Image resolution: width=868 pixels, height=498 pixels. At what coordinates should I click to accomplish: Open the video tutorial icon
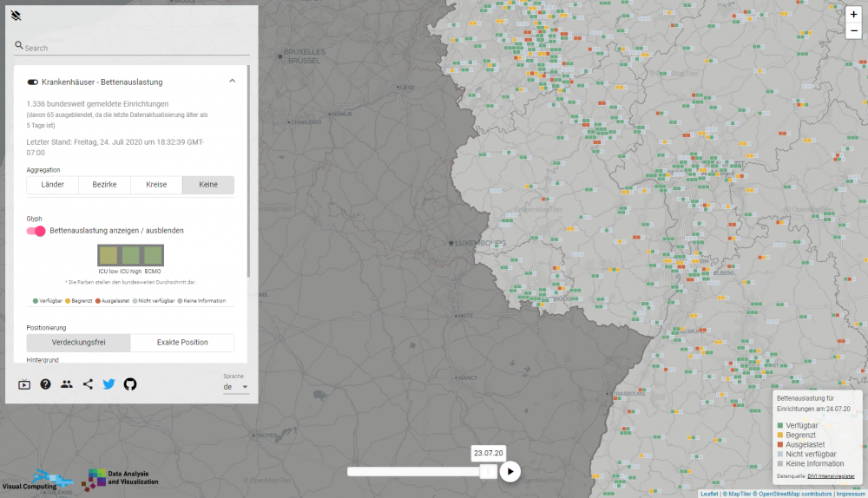pyautogui.click(x=24, y=384)
